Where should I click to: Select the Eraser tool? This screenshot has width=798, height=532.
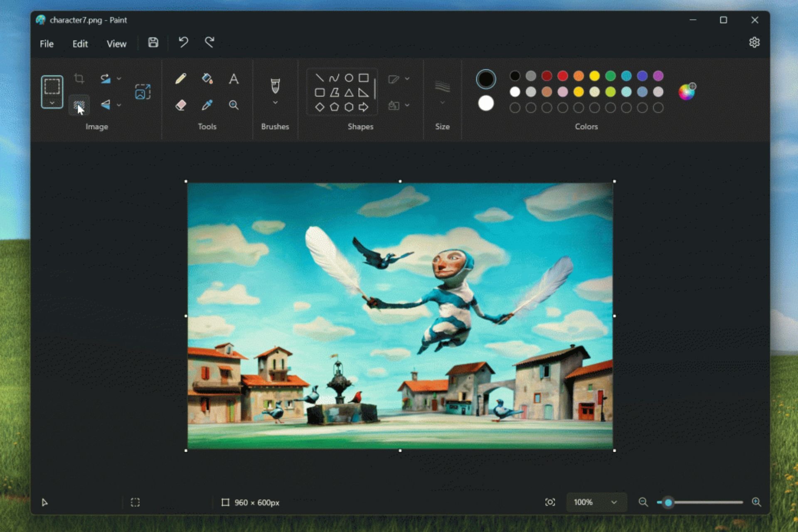(x=181, y=105)
